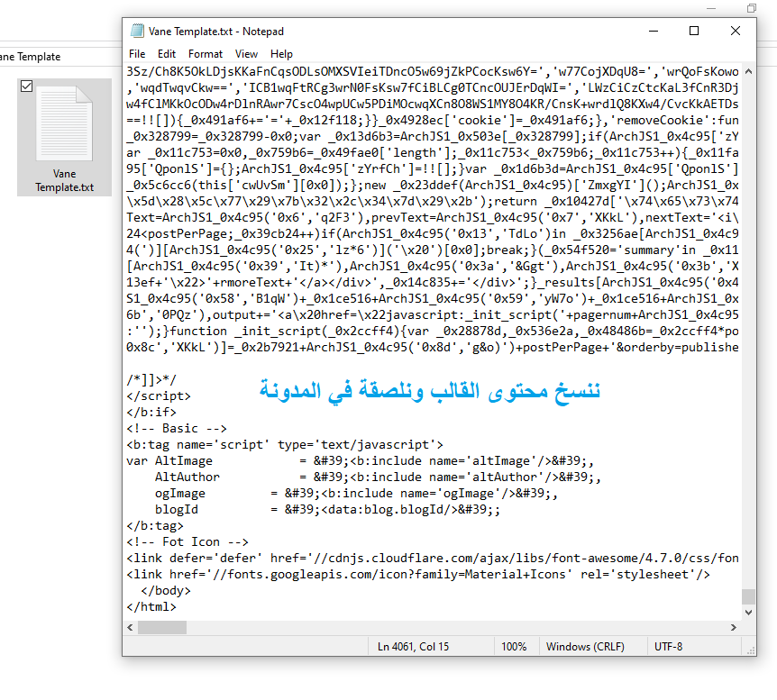Click the 'ane Template' folder title in Explorer
This screenshot has height=700, width=777.
pyautogui.click(x=30, y=57)
